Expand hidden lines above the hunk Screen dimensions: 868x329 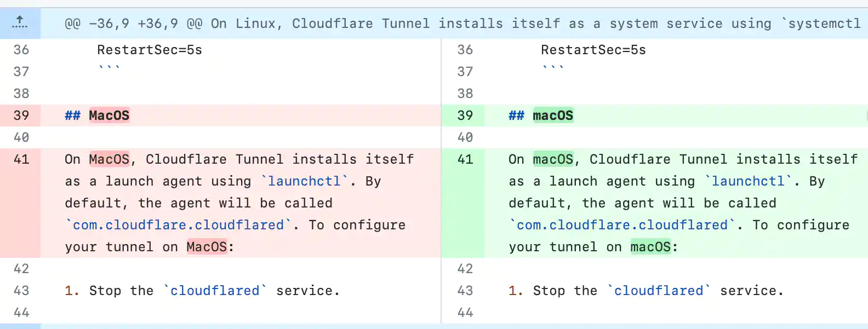[x=20, y=23]
